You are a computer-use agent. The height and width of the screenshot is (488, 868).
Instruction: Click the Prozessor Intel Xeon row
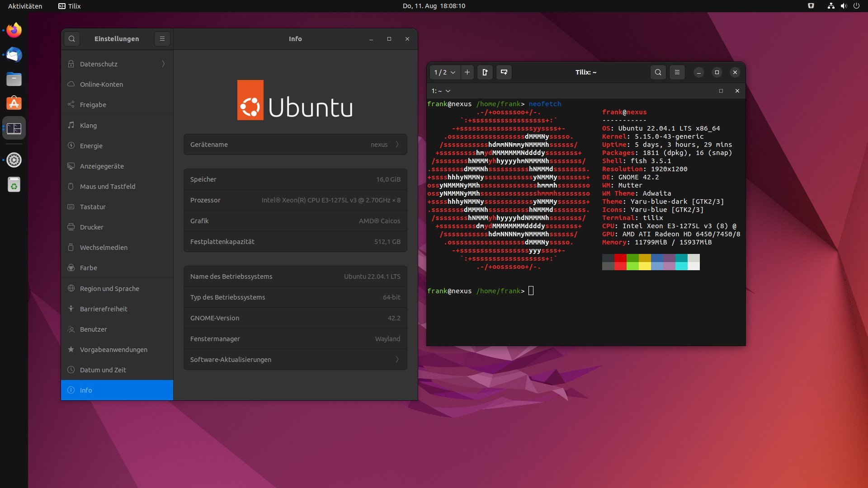point(295,200)
